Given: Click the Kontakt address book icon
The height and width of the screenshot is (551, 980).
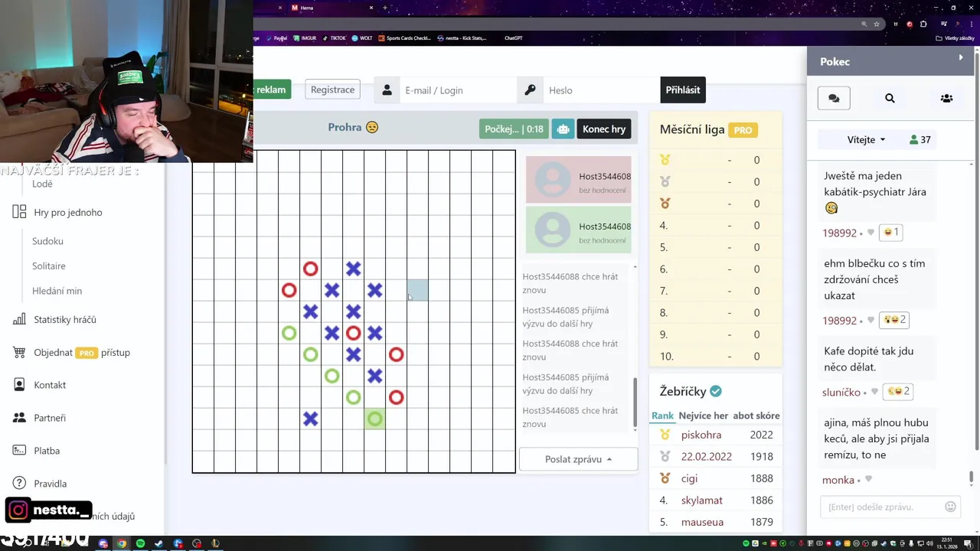Looking at the screenshot, I should [x=19, y=385].
